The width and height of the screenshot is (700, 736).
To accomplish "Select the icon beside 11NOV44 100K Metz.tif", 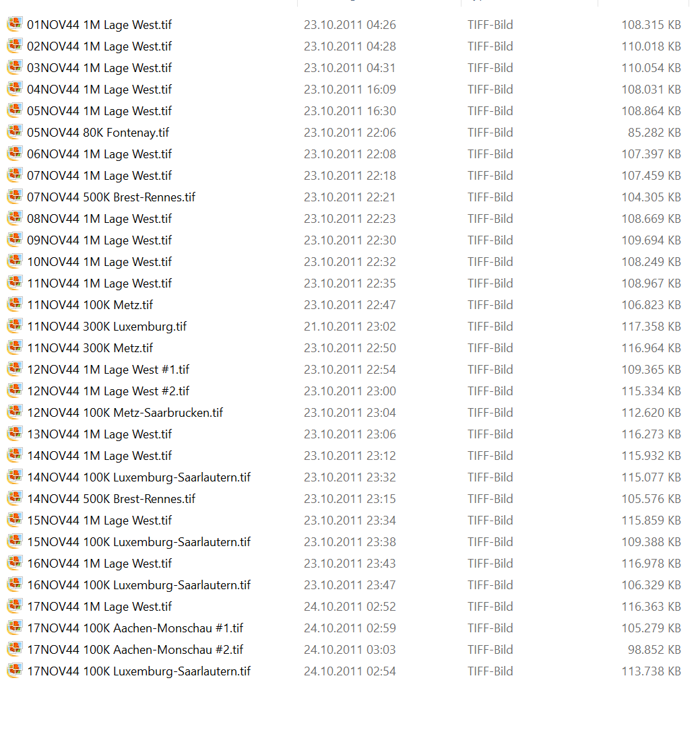I will [15, 305].
